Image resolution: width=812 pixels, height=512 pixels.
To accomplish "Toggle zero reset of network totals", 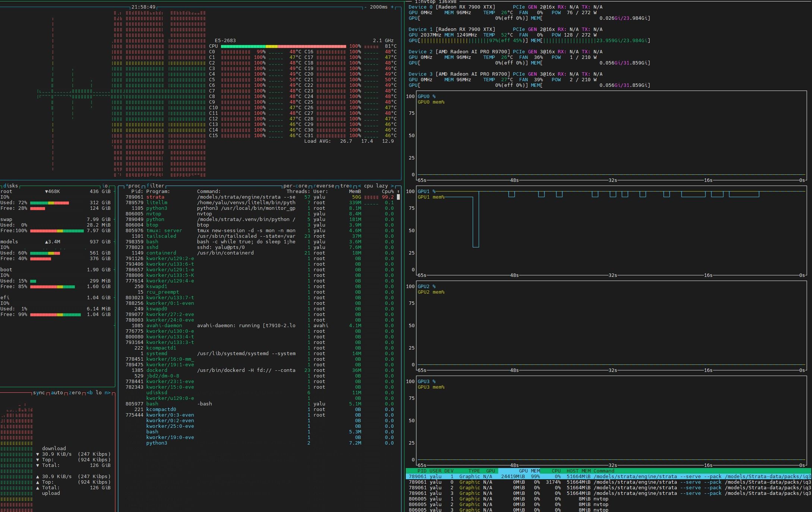I will (75, 393).
